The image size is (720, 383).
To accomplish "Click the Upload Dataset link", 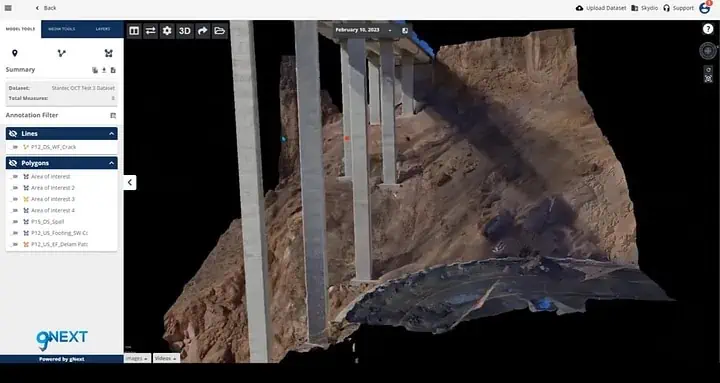I will click(601, 8).
